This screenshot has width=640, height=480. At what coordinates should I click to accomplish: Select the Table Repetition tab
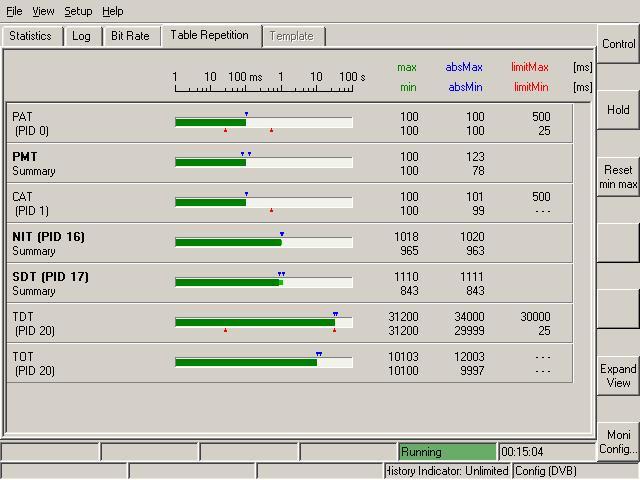pyautogui.click(x=209, y=35)
